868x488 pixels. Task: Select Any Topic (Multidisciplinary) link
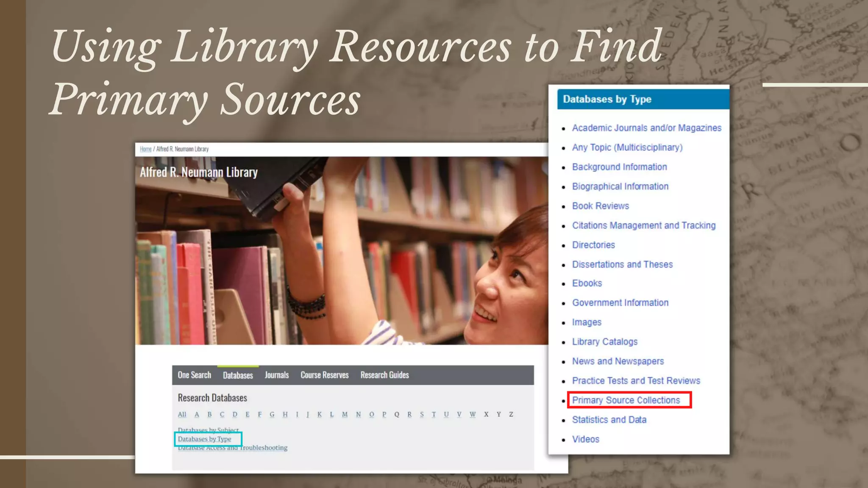pyautogui.click(x=627, y=147)
